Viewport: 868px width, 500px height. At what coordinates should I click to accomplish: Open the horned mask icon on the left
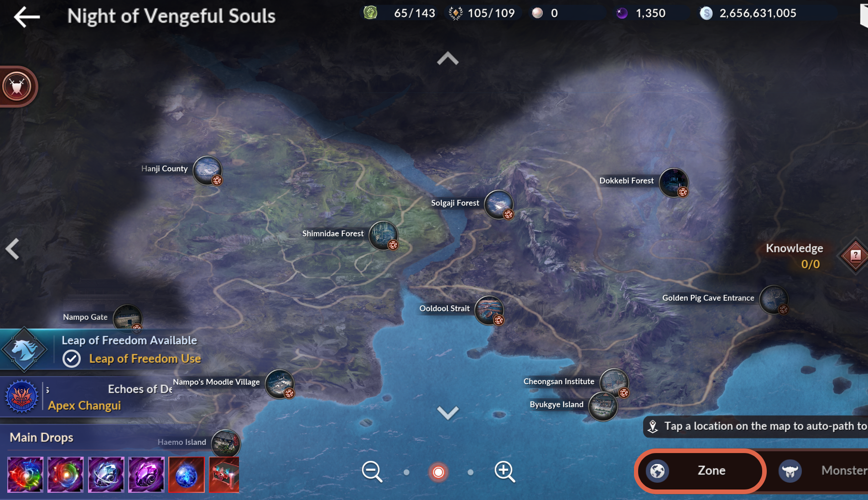(17, 87)
